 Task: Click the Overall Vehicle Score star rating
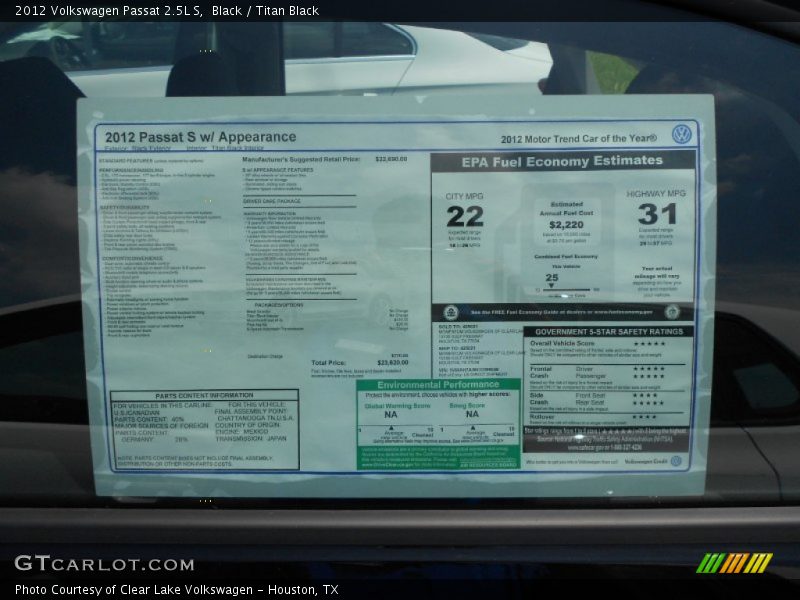(x=649, y=344)
